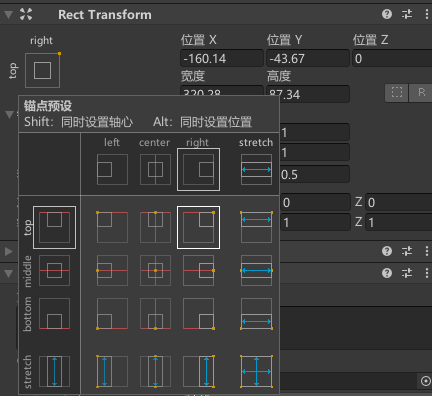The width and height of the screenshot is (432, 396).
Task: Open help icon of the collapsed component
Action: pyautogui.click(x=387, y=251)
